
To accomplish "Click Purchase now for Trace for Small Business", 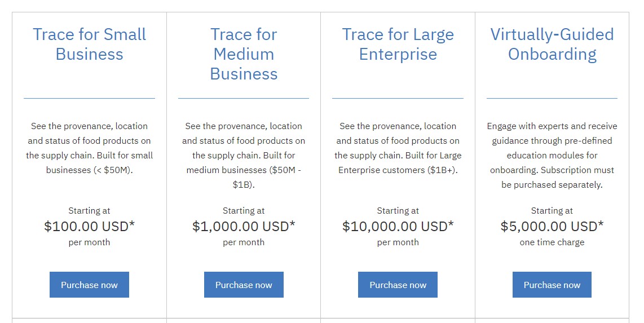I will [x=89, y=285].
